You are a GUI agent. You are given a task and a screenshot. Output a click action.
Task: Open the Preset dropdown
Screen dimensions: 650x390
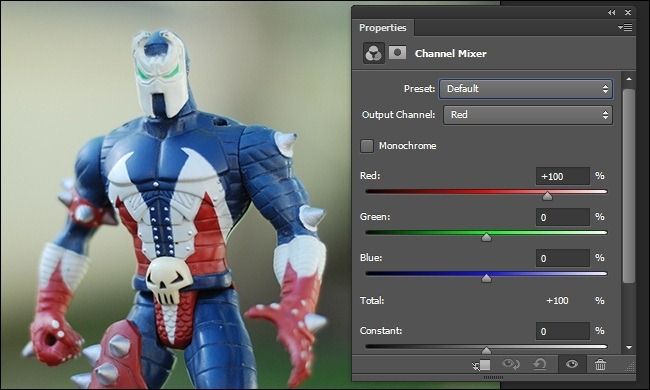pyautogui.click(x=526, y=89)
